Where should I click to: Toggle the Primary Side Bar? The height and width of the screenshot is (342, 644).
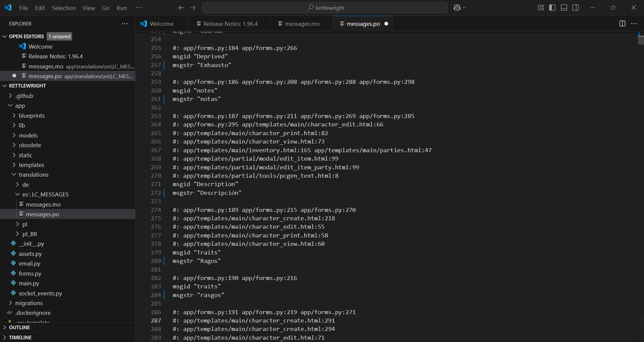coord(552,8)
